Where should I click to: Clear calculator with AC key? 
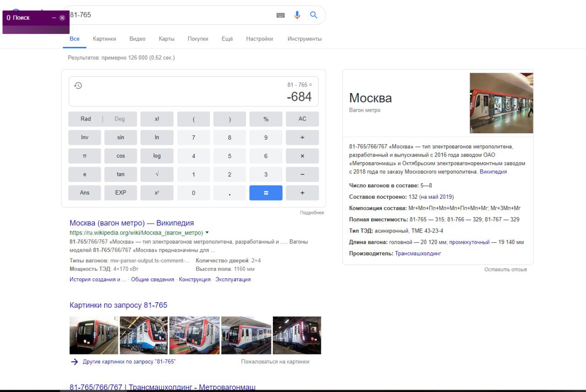pyautogui.click(x=302, y=119)
